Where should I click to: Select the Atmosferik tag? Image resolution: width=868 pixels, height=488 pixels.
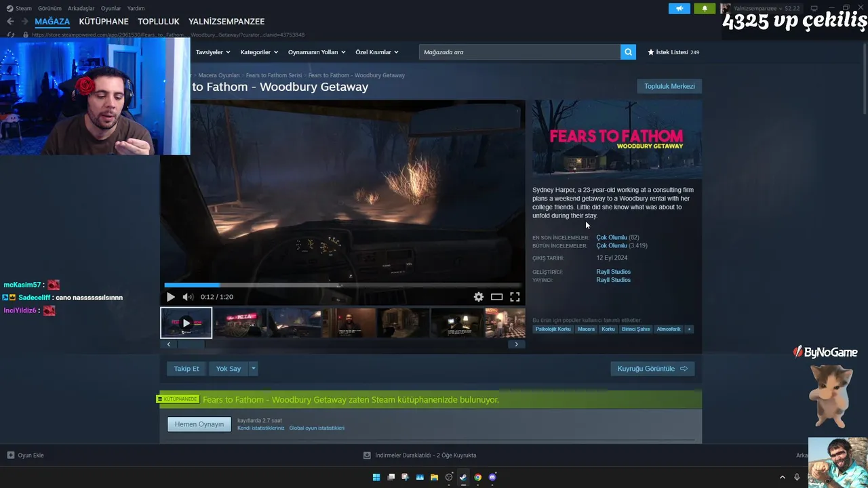pyautogui.click(x=669, y=329)
